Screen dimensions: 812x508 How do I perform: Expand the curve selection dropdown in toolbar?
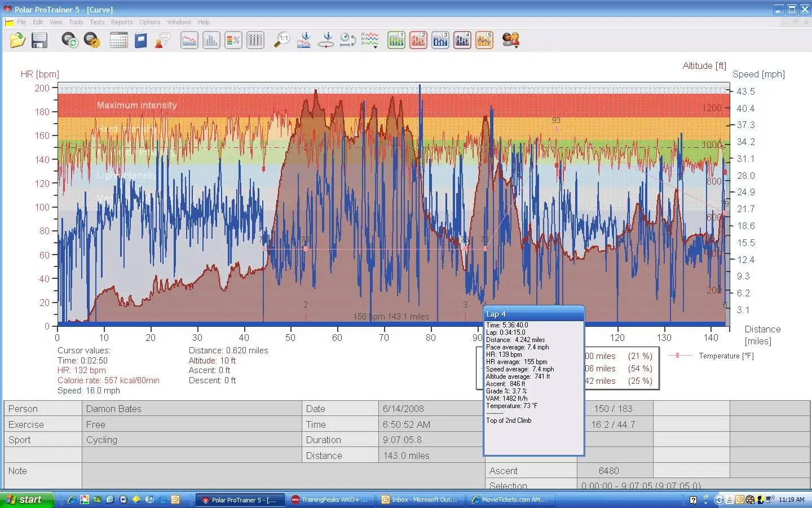(370, 40)
